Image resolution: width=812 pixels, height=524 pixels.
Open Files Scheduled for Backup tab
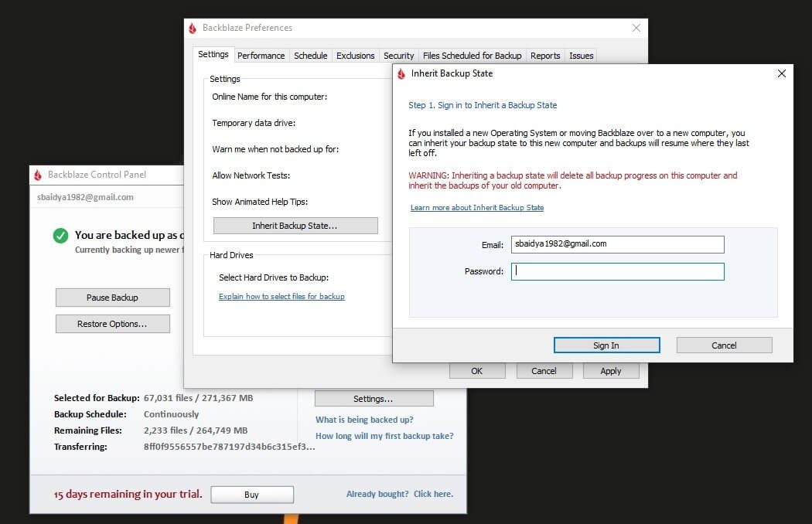click(472, 56)
